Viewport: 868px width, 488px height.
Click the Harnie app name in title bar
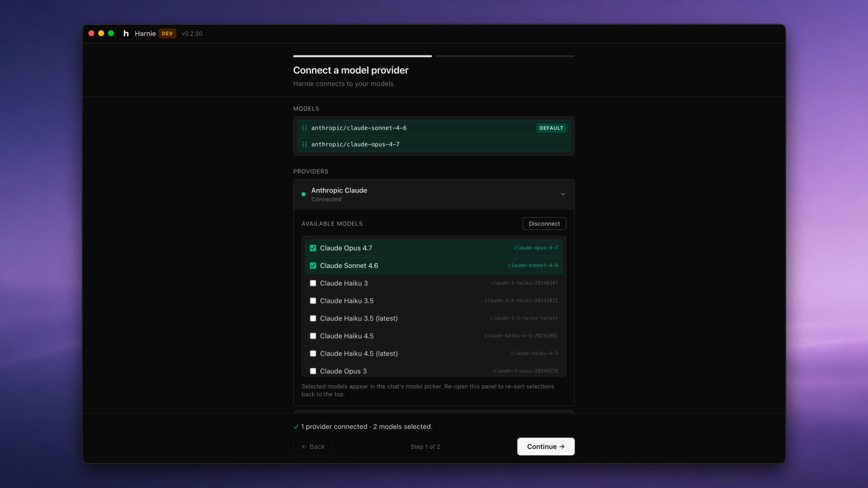pyautogui.click(x=145, y=34)
